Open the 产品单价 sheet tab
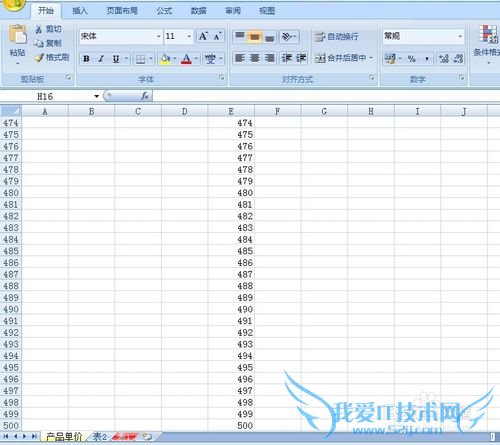The height and width of the screenshot is (445, 500). tap(64, 436)
